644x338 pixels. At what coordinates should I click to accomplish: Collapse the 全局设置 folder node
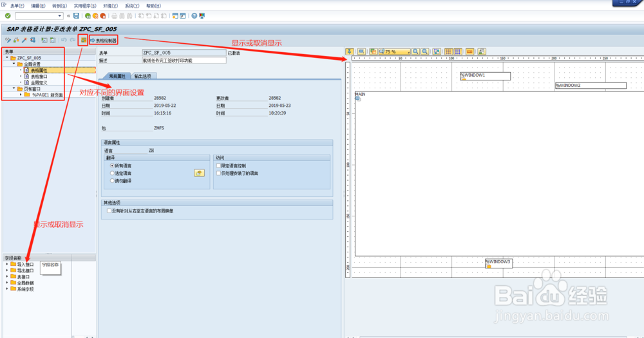(14, 64)
